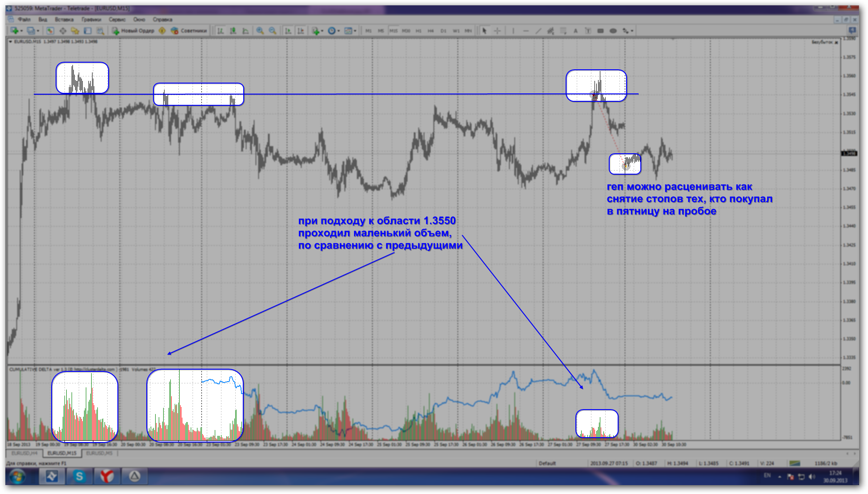
Task: Select the crosshair cursor tool
Action: point(497,31)
